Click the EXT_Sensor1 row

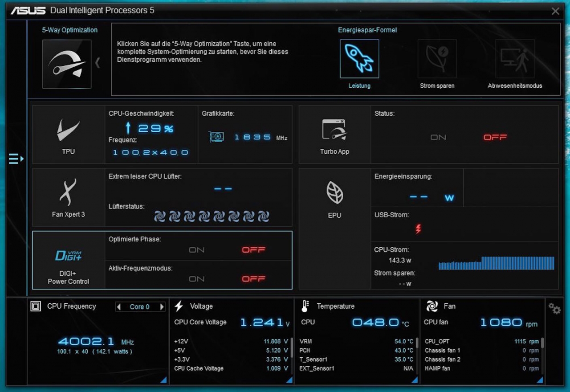click(x=357, y=368)
